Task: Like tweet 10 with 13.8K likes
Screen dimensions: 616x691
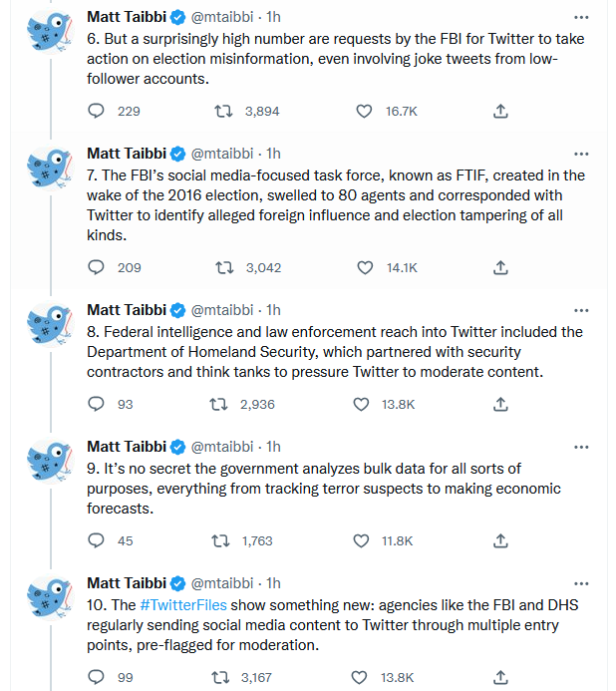Action: pyautogui.click(x=359, y=677)
